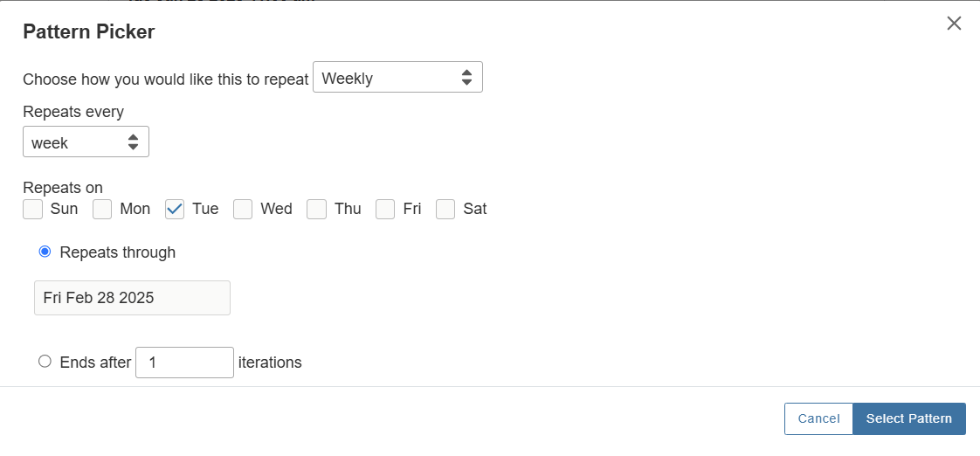The width and height of the screenshot is (980, 456).
Task: Open the 'week' interval dropdown
Action: 86,142
